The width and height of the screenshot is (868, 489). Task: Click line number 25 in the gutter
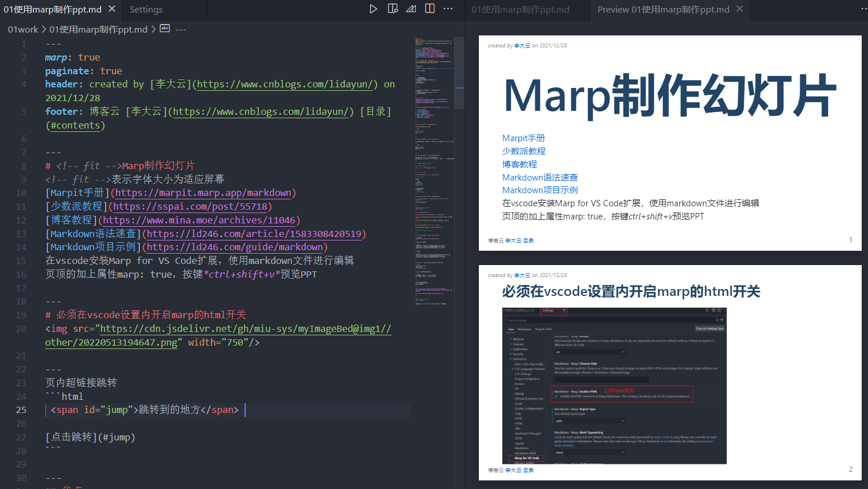[21, 410]
